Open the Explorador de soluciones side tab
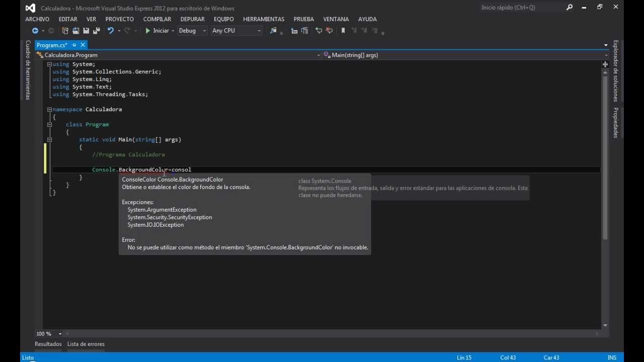Screen dimensions: 644x362 [x=615, y=71]
